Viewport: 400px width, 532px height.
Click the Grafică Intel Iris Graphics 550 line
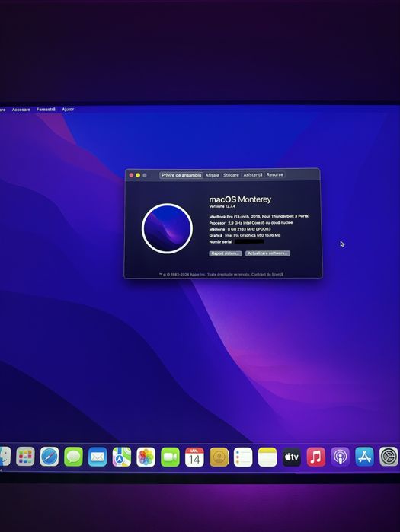(x=245, y=235)
